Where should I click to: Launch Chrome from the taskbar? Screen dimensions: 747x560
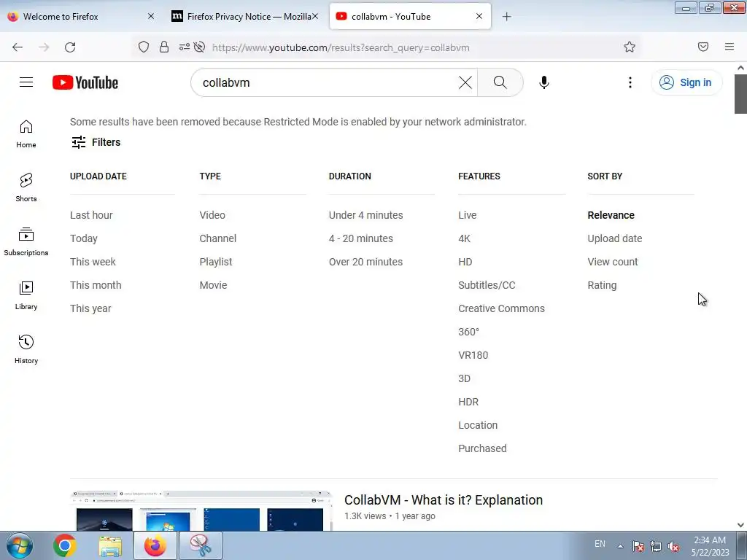click(x=65, y=545)
